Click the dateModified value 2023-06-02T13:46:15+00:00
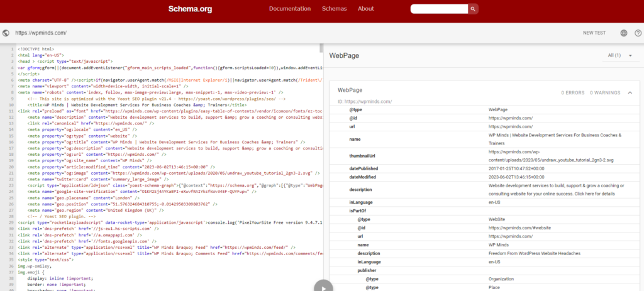This screenshot has height=291, width=644. (516, 177)
